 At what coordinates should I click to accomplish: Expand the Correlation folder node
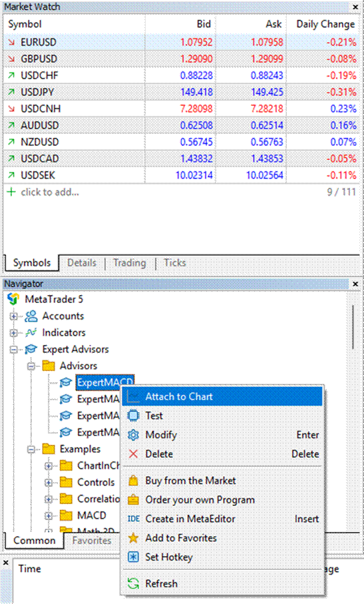click(x=49, y=499)
